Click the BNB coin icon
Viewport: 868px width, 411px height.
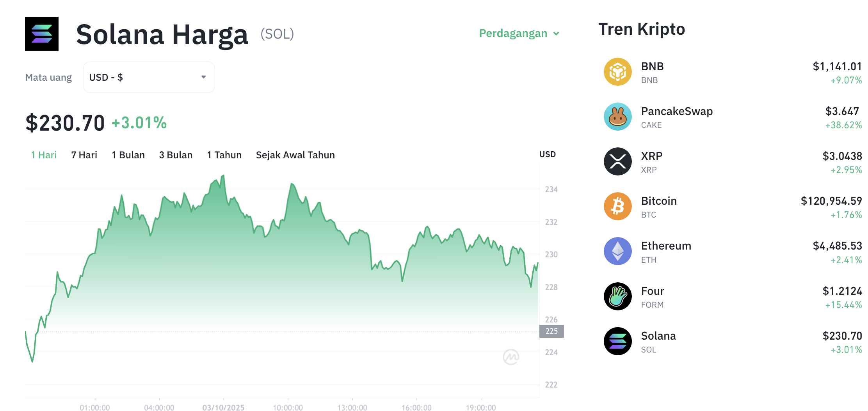coord(617,72)
